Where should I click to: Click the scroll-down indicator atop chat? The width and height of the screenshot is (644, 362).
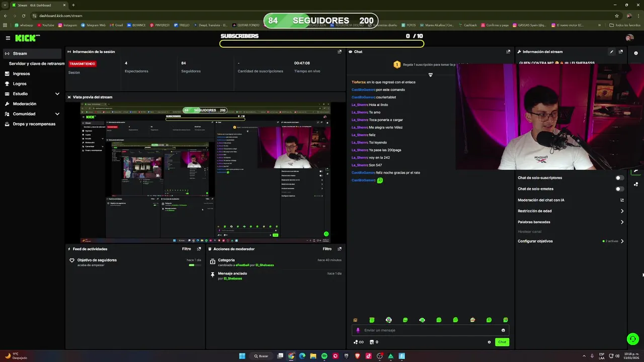pos(430,75)
